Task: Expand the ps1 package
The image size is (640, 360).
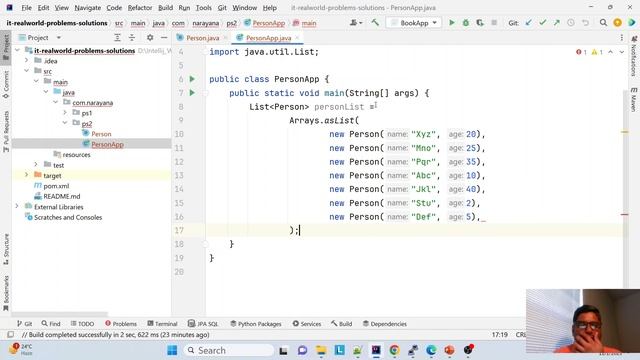Action: (65, 113)
